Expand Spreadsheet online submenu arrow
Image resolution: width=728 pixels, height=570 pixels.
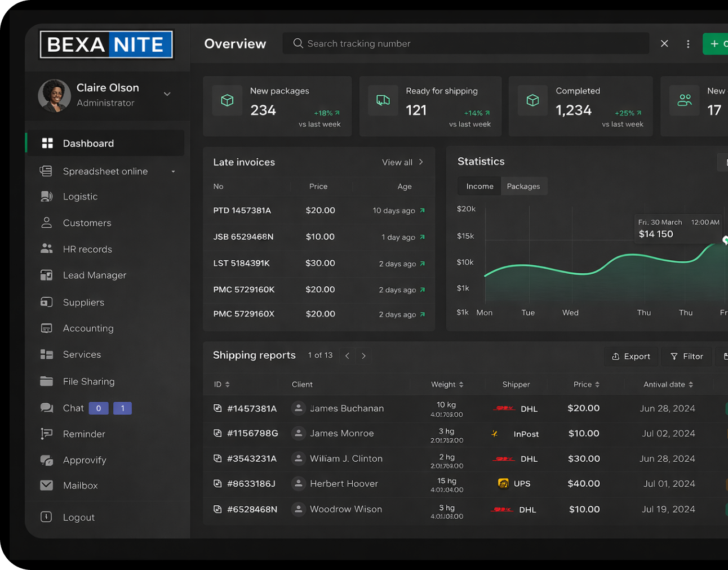[173, 172]
